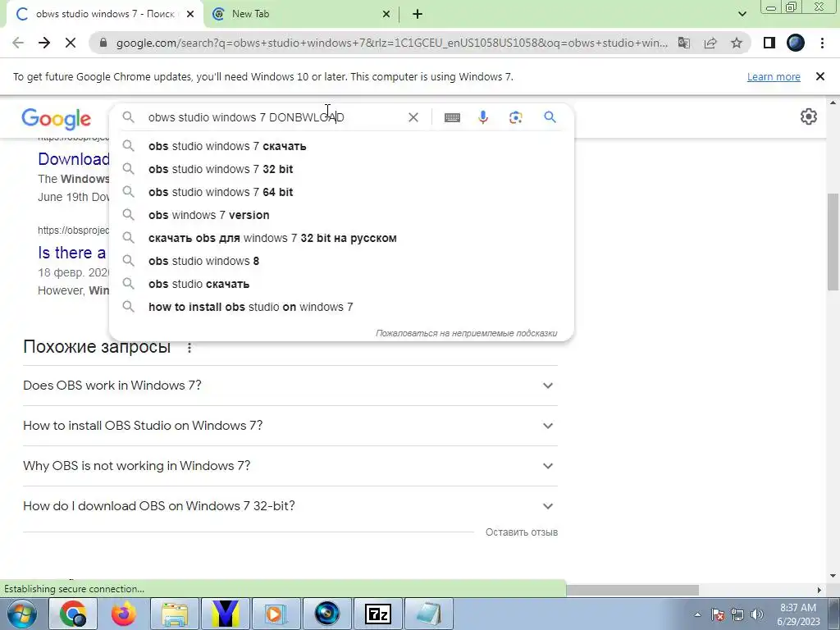Click the blue magnifier search button
The height and width of the screenshot is (630, 840).
[550, 116]
